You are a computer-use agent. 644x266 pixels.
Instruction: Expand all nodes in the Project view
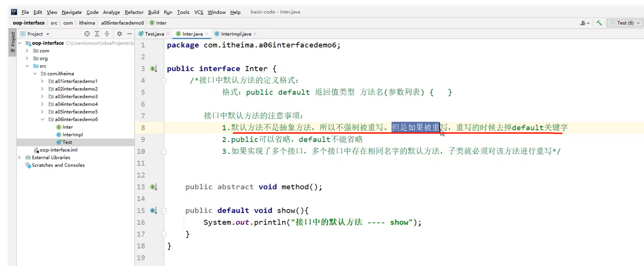point(97,34)
